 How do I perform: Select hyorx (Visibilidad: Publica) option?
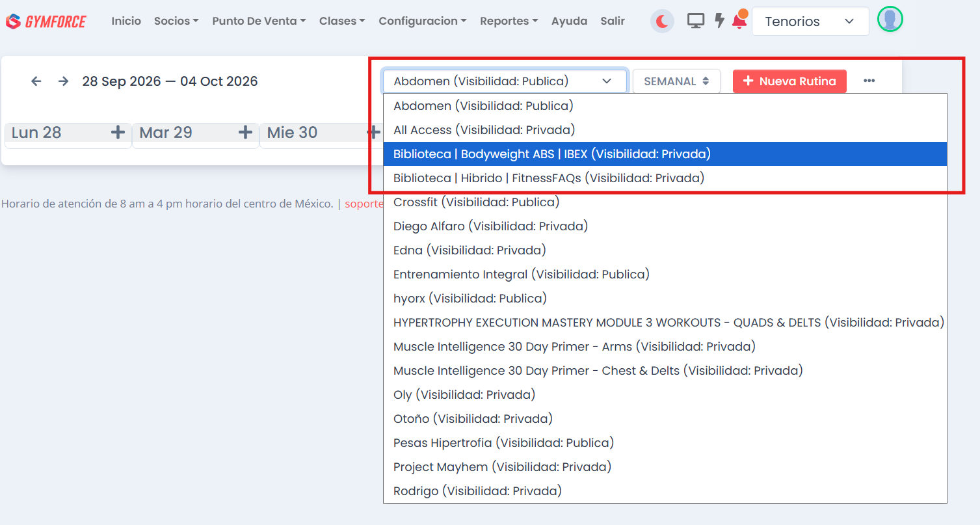(x=665, y=298)
